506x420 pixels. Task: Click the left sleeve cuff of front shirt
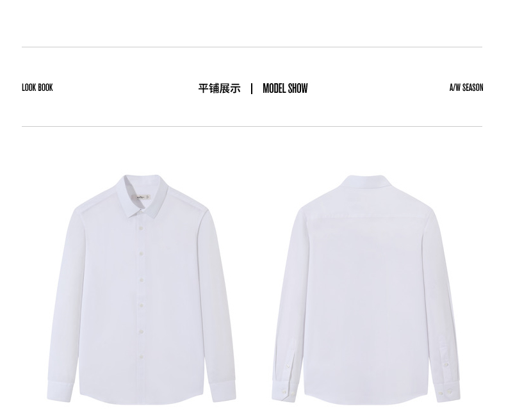(61, 392)
